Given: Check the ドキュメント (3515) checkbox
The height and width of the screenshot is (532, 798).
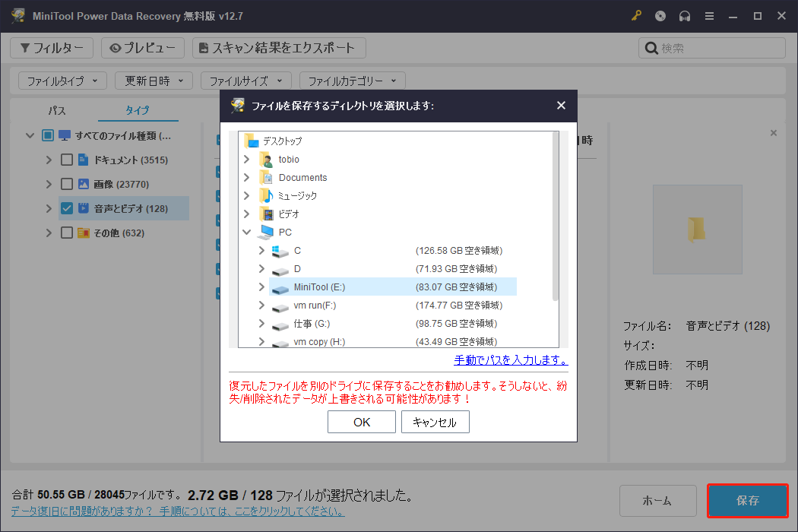Looking at the screenshot, I should [x=65, y=160].
